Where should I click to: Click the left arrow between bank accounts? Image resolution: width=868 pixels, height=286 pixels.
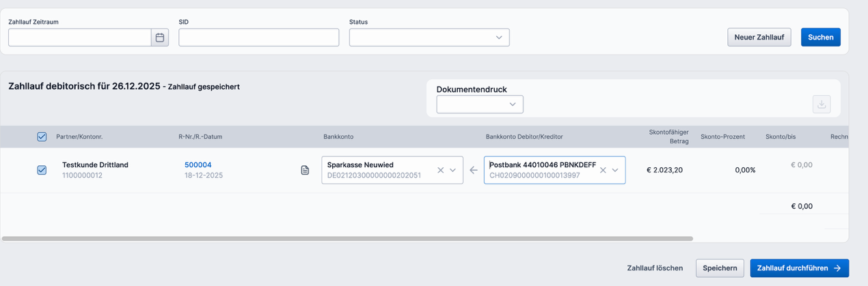point(474,170)
